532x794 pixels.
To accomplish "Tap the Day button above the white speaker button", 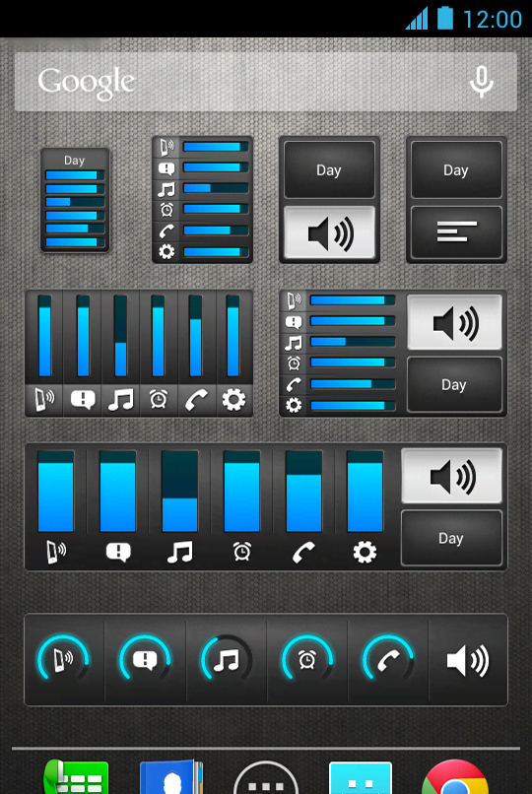I will [329, 169].
